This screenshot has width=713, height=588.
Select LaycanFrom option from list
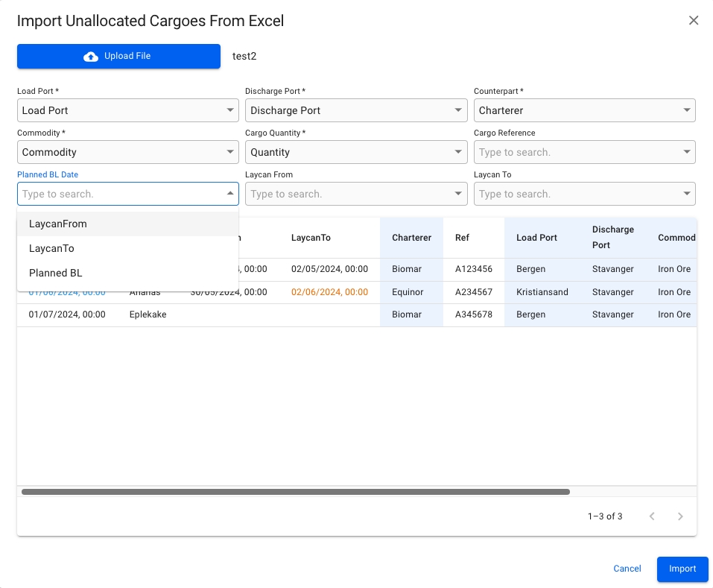coord(58,224)
